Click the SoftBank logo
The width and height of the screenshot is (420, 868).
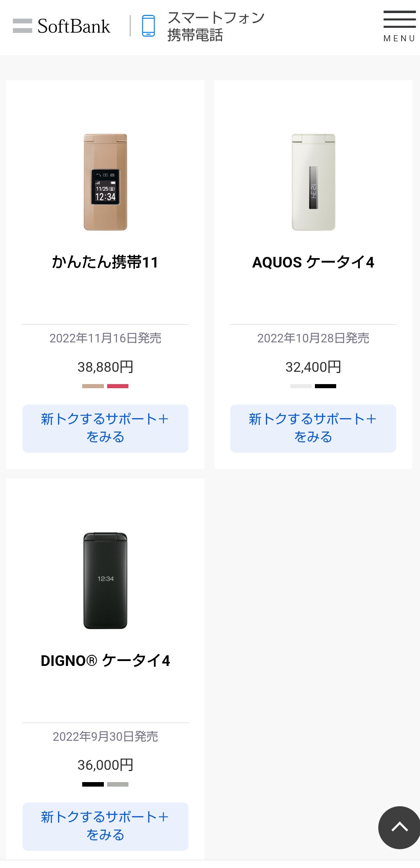point(62,26)
